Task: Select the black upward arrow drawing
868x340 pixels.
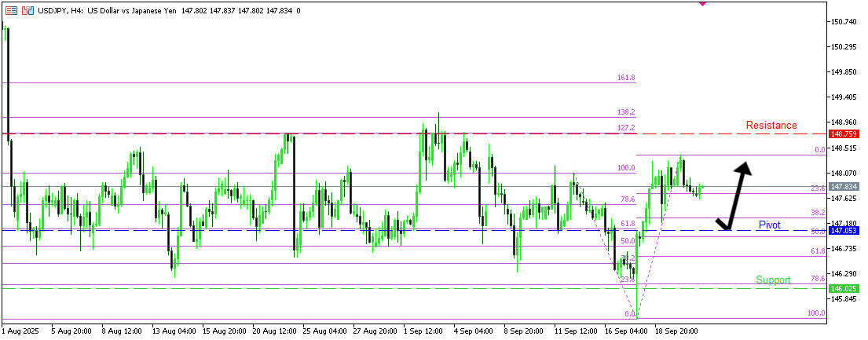Action: [737, 196]
